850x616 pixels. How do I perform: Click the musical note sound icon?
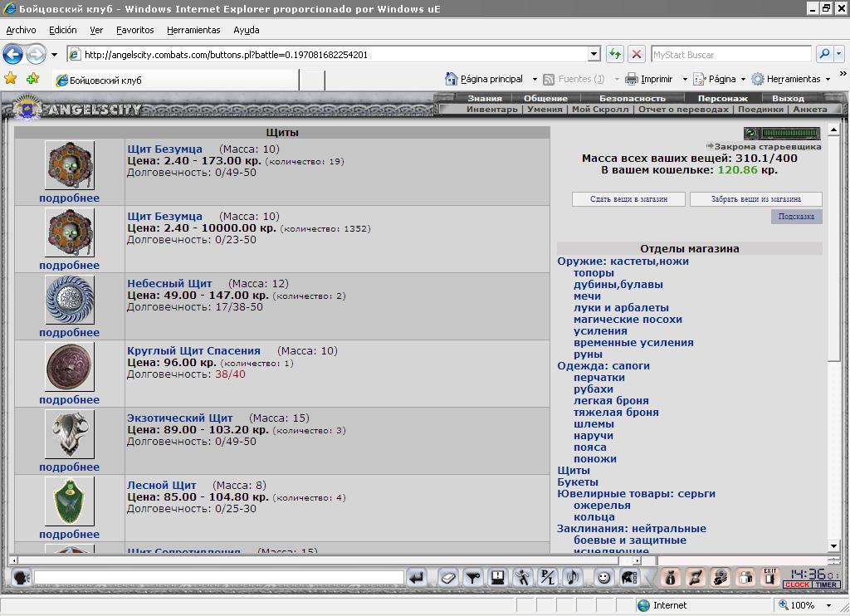tap(573, 578)
